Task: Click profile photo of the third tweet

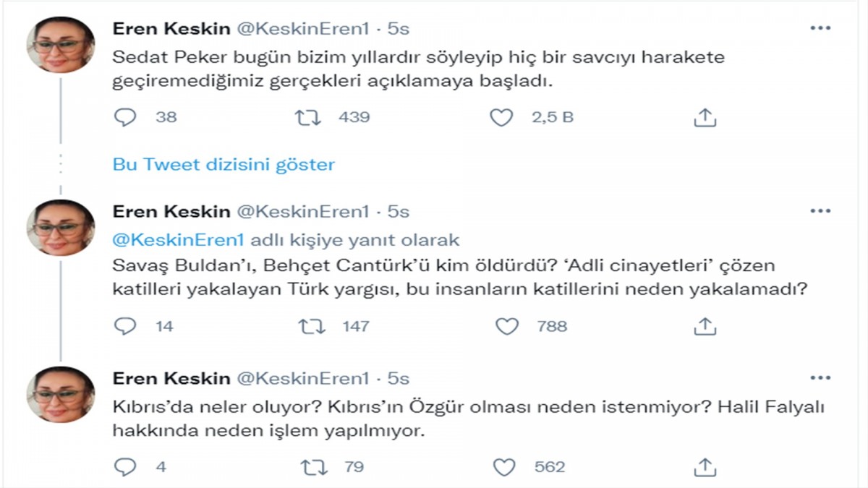Action: [61, 394]
